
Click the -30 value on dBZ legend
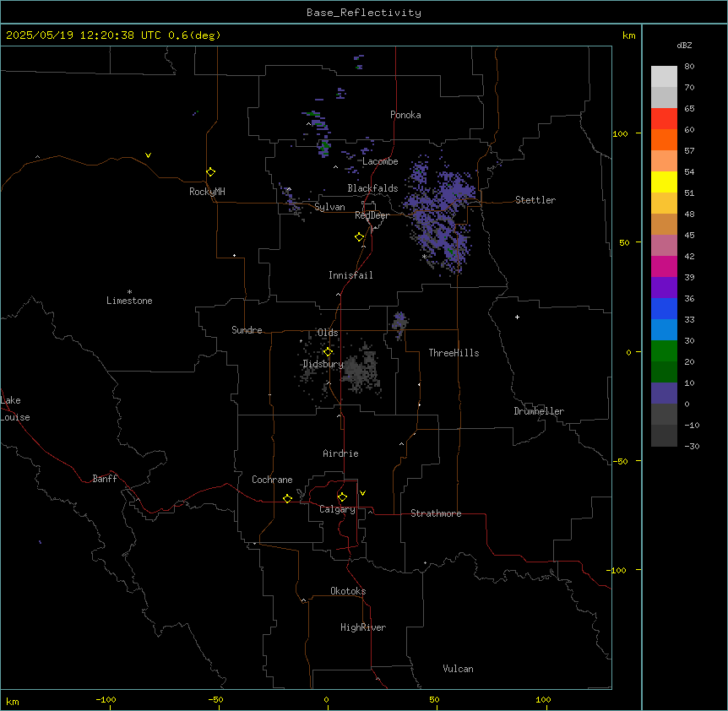(x=692, y=446)
